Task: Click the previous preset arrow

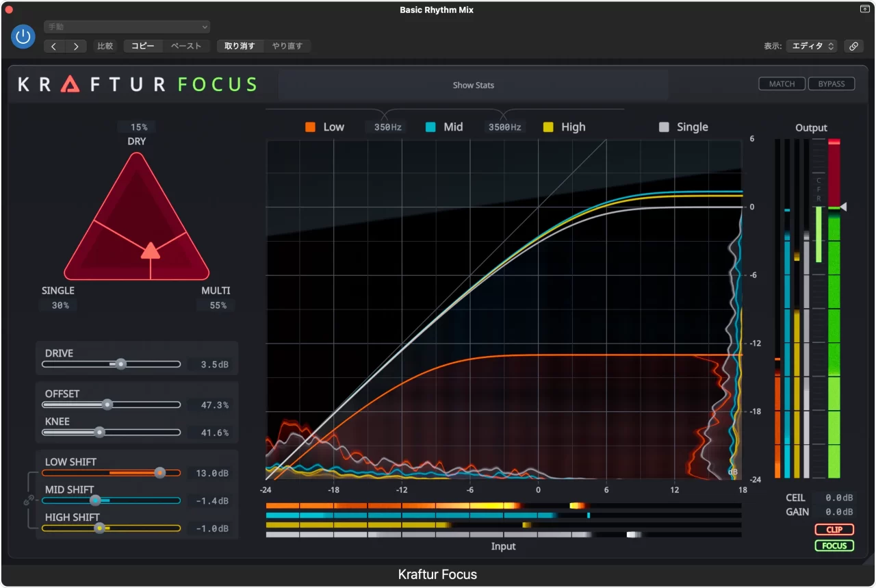Action: (x=55, y=46)
